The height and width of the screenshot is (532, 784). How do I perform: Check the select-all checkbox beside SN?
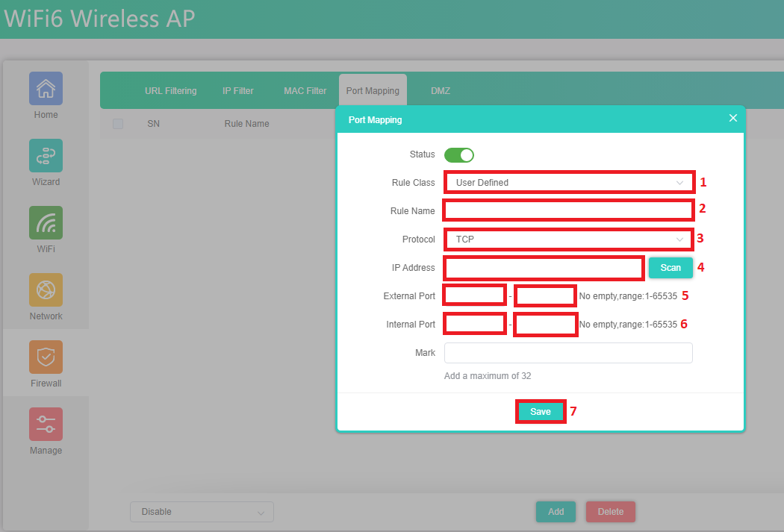[118, 124]
